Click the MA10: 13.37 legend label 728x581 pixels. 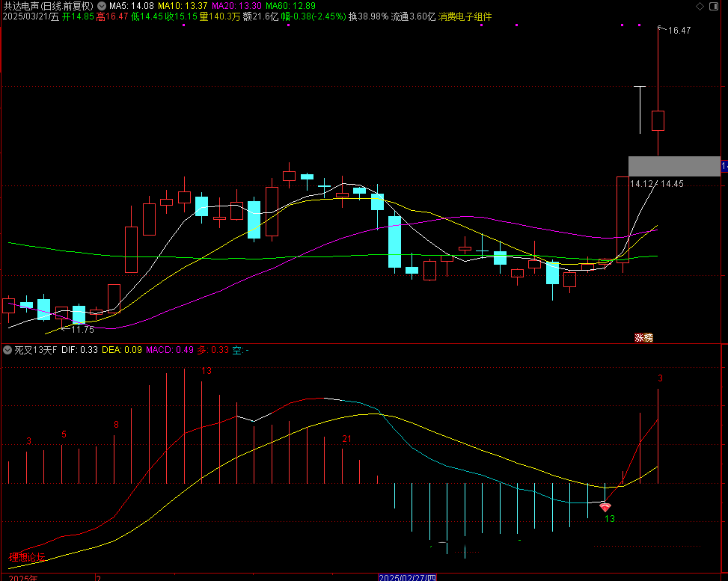tap(182, 5)
